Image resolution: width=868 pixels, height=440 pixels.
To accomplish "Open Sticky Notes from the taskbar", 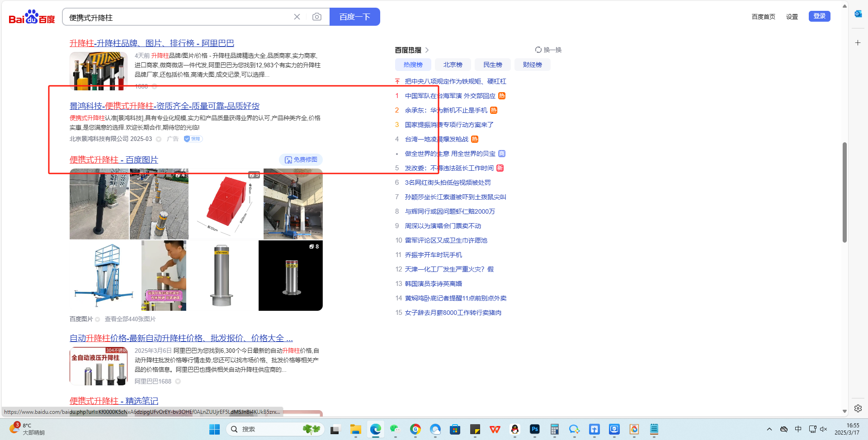I will (x=475, y=429).
